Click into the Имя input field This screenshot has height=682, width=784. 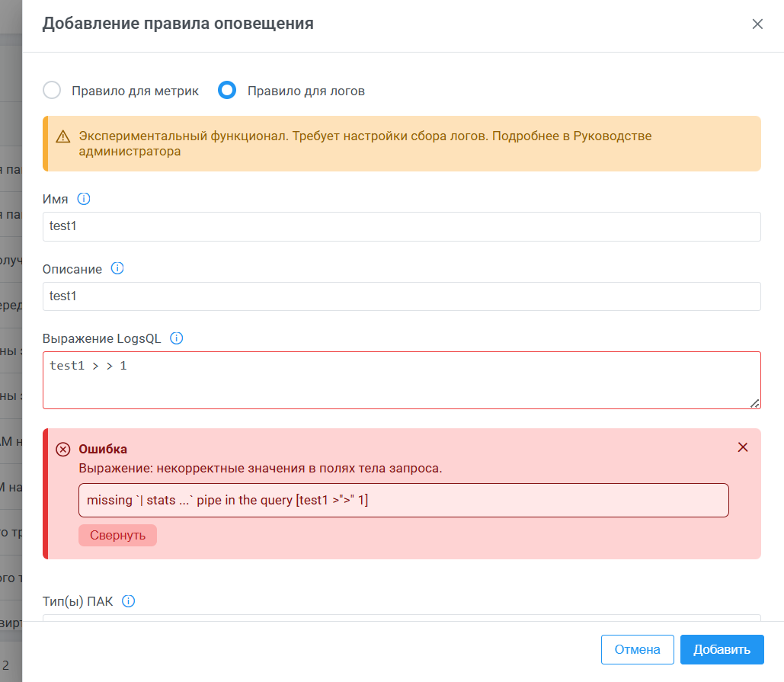(x=402, y=227)
